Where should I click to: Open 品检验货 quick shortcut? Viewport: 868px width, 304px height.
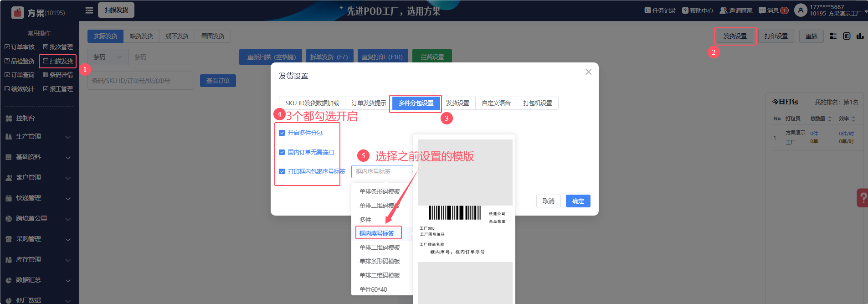tap(20, 61)
